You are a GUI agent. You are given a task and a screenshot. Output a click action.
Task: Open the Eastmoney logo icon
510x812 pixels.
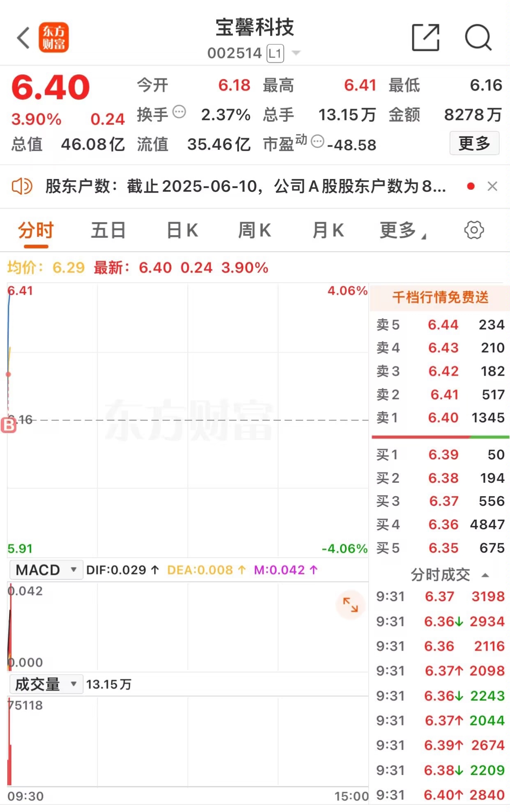pos(54,38)
